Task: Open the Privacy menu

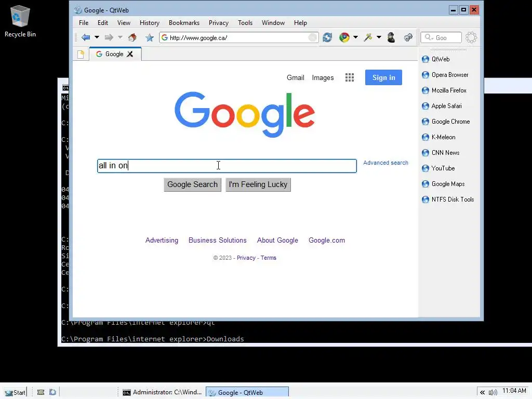Action: click(x=219, y=23)
